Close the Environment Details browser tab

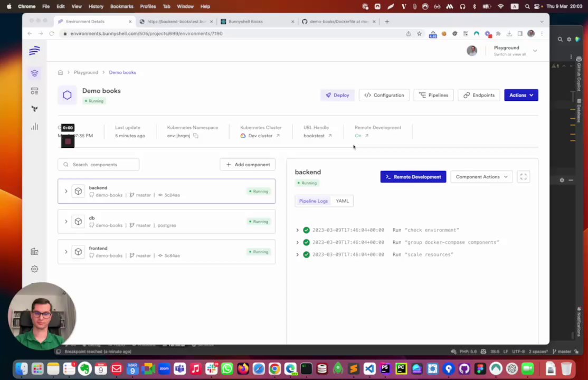point(130,22)
